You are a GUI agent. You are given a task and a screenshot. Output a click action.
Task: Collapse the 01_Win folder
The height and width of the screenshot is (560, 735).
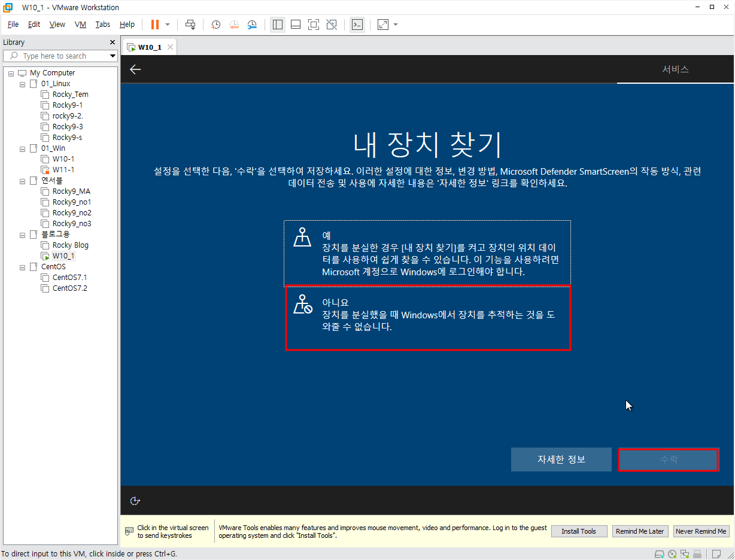point(22,148)
